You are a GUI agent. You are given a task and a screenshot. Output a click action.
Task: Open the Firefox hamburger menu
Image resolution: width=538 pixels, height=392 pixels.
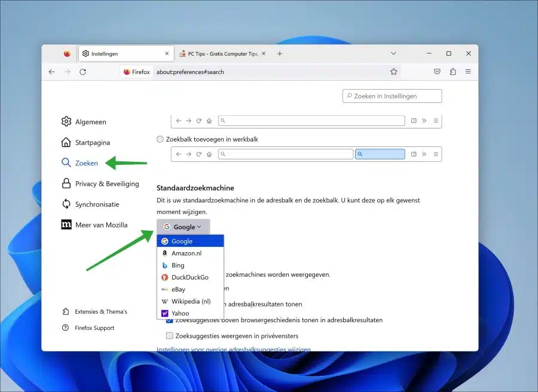(468, 72)
